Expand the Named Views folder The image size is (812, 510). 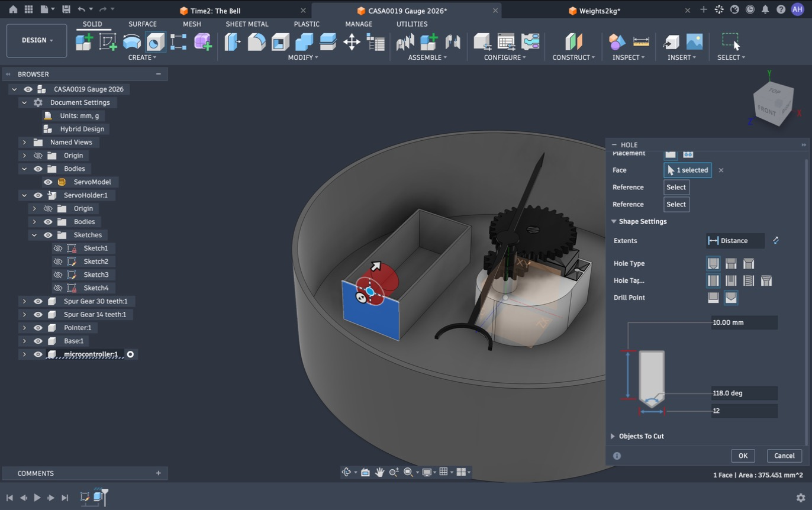point(24,142)
